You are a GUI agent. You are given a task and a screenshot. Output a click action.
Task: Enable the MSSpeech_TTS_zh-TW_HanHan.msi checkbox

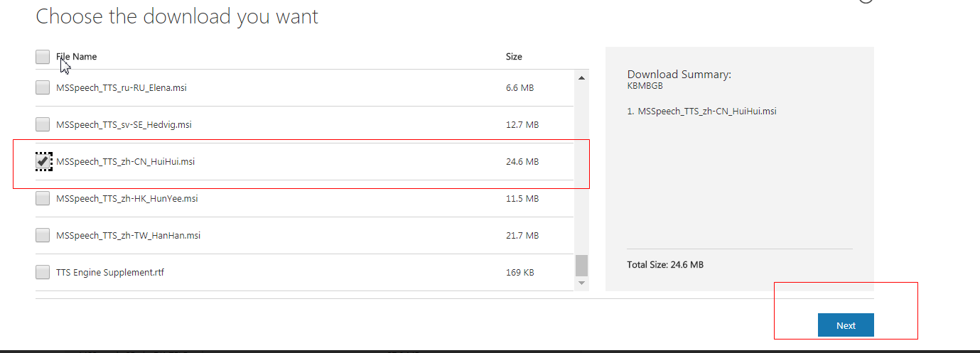(x=43, y=235)
